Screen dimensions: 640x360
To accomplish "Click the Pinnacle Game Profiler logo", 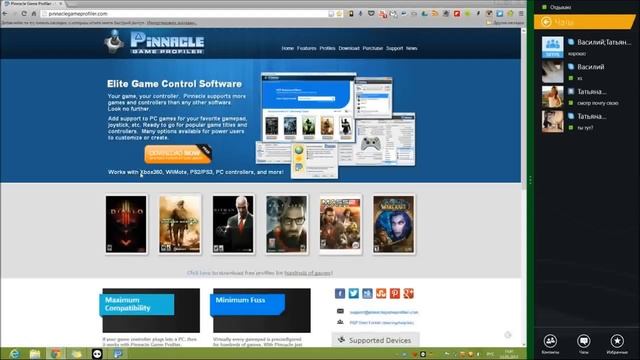I will tap(154, 42).
